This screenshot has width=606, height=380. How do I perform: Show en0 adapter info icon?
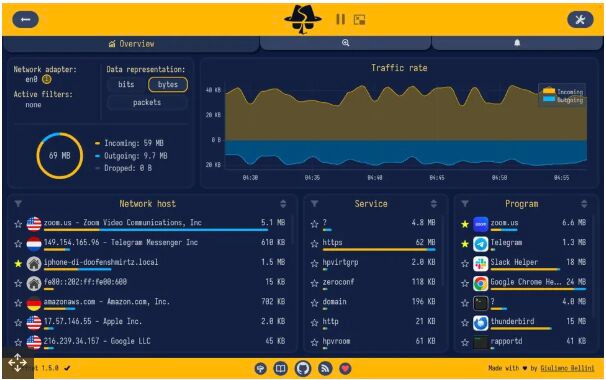(x=46, y=79)
